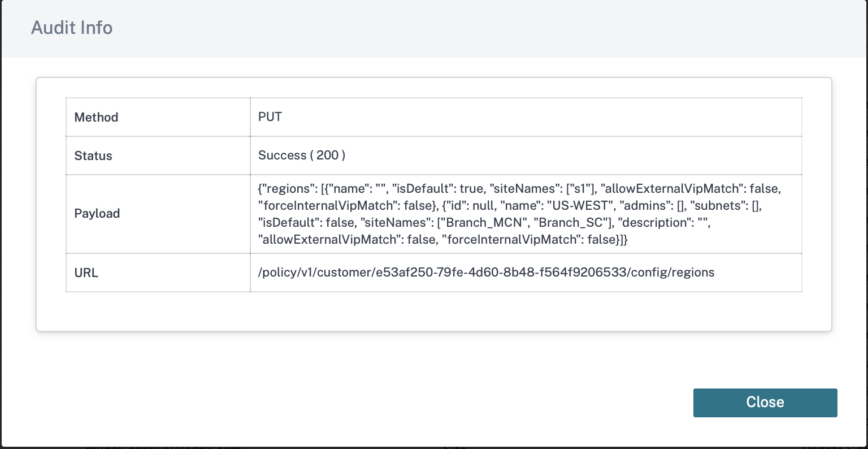Screen dimensions: 868x449
Task: Select the 'URL' row label
Action: pos(86,273)
